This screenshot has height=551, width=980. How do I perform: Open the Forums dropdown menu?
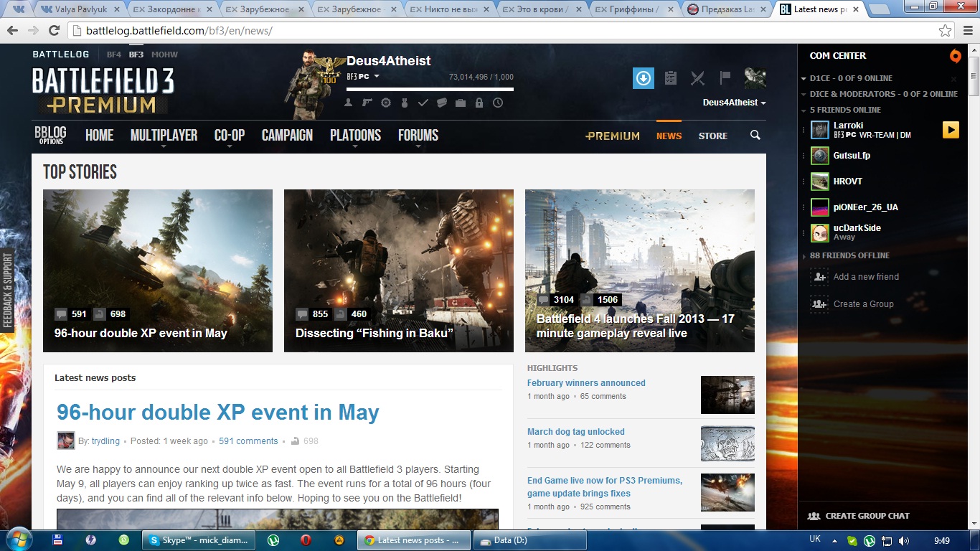click(x=418, y=136)
